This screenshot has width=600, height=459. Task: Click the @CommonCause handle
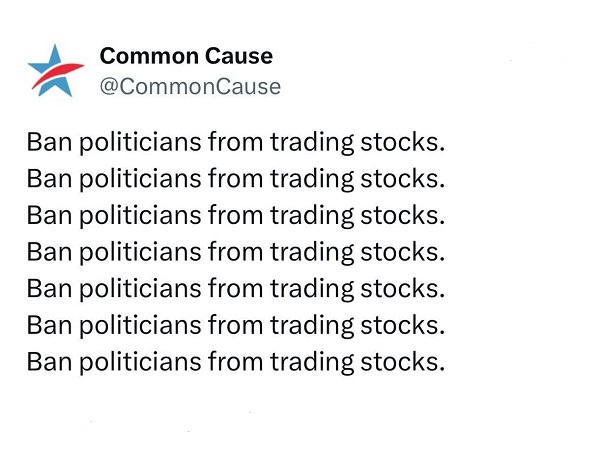(190, 86)
